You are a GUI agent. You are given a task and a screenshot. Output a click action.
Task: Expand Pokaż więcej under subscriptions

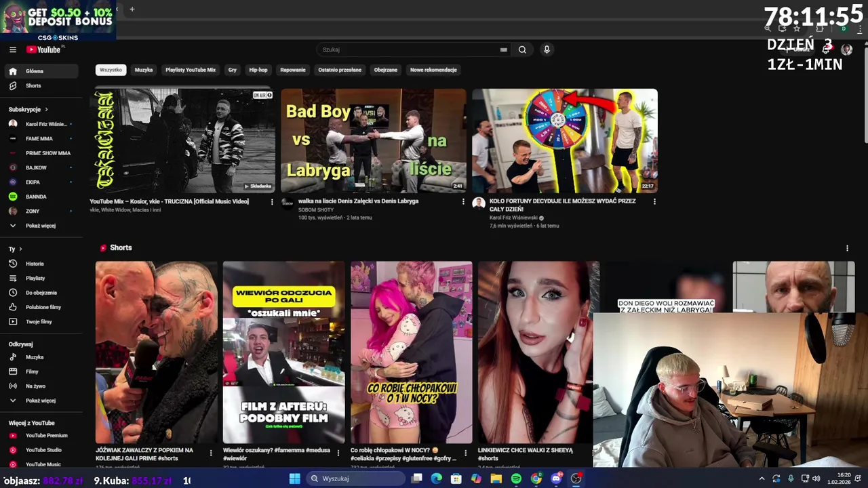tap(42, 226)
